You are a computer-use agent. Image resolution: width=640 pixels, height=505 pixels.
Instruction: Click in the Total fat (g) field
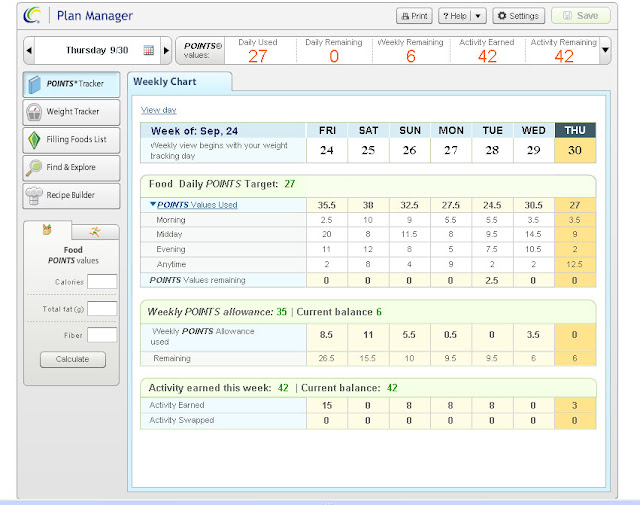(x=102, y=309)
